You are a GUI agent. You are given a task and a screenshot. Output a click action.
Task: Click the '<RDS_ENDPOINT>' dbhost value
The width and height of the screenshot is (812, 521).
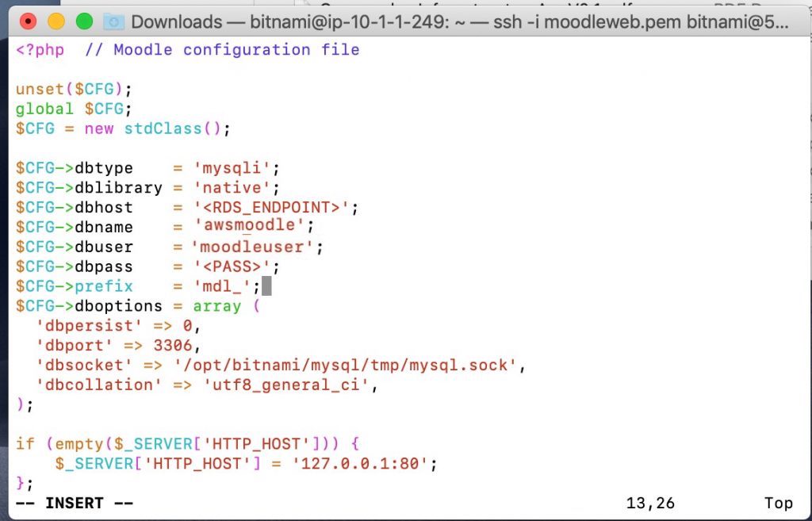point(271,207)
